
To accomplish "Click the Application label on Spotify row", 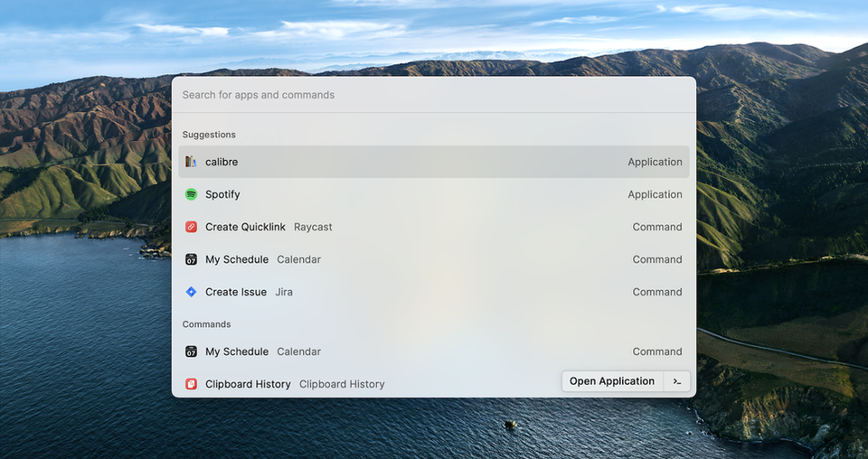I will [x=655, y=194].
